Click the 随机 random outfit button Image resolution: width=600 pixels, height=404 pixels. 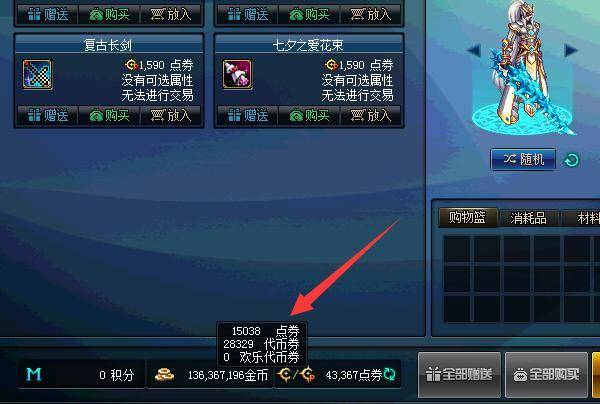(x=523, y=160)
